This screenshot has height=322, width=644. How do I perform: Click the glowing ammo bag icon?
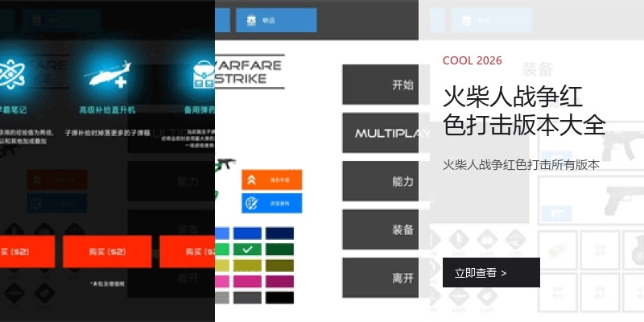(204, 75)
